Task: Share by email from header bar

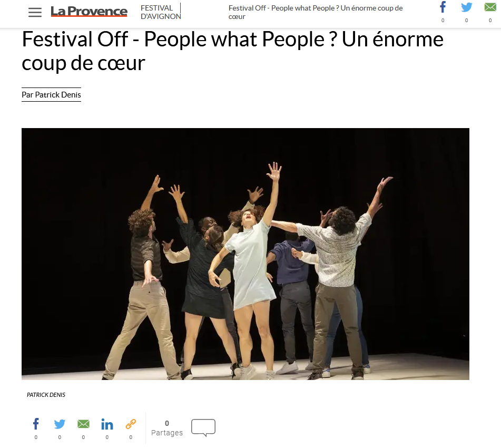Action: tap(490, 7)
